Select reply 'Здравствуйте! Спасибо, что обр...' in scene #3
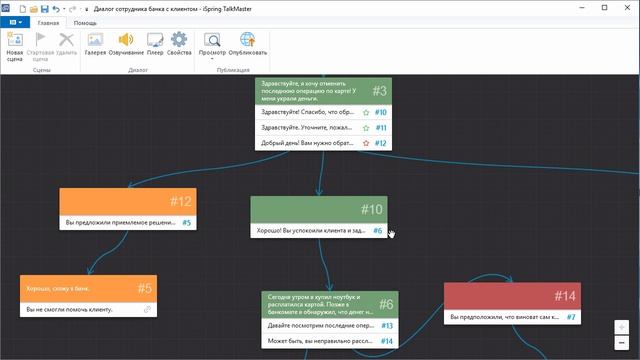Viewport: 640px width, 360px height. (x=307, y=112)
